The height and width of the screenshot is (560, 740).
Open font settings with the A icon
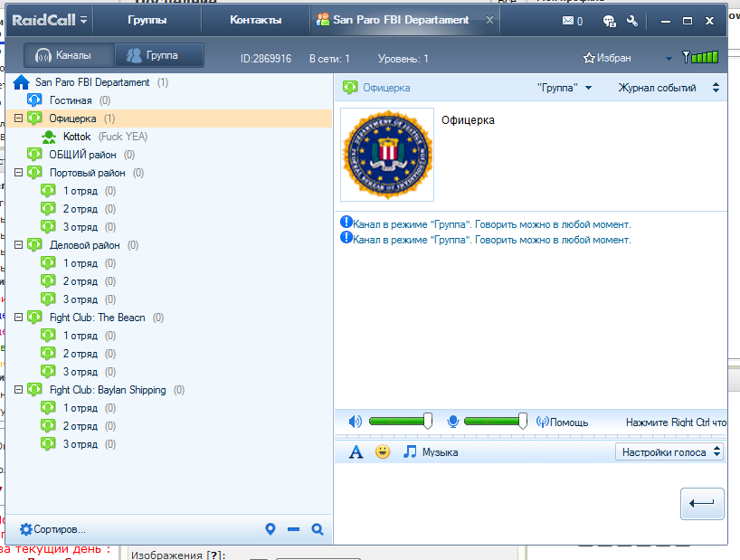click(356, 452)
